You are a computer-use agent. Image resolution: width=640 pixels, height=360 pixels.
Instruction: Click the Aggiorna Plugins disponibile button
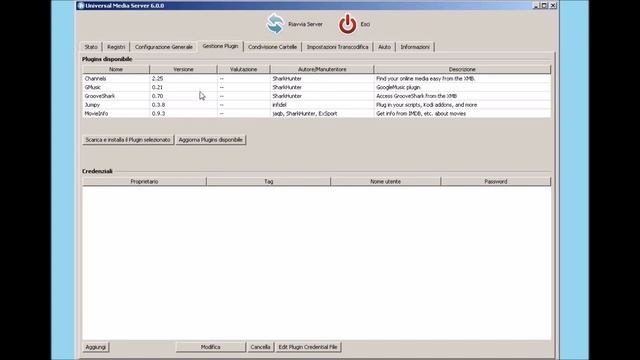point(211,140)
